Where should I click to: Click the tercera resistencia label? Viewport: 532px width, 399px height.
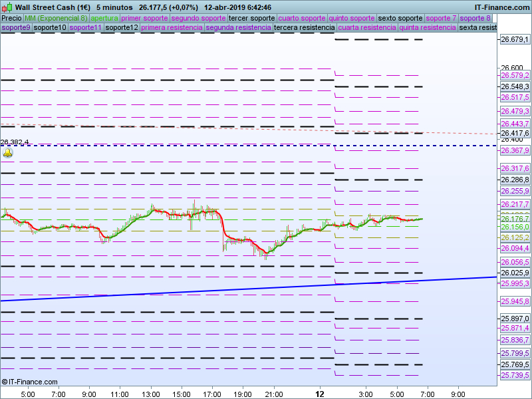(x=305, y=27)
